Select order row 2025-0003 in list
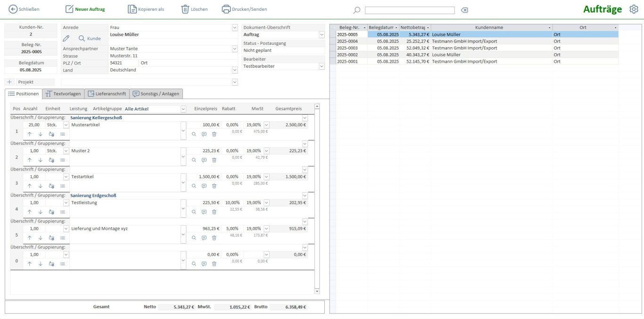 tap(477, 48)
